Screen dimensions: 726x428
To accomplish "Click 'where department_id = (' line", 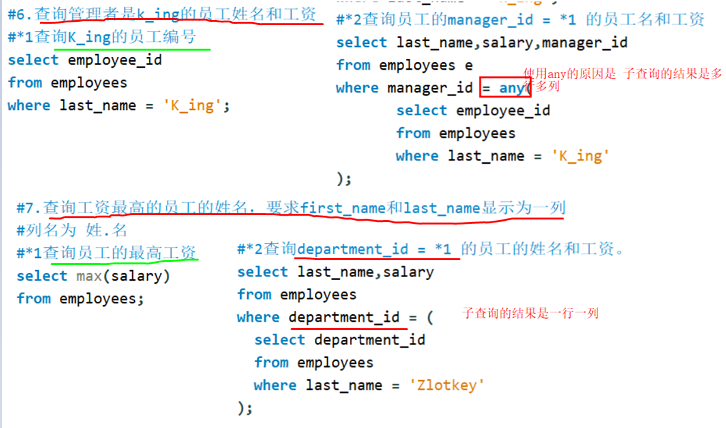I will (x=335, y=317).
